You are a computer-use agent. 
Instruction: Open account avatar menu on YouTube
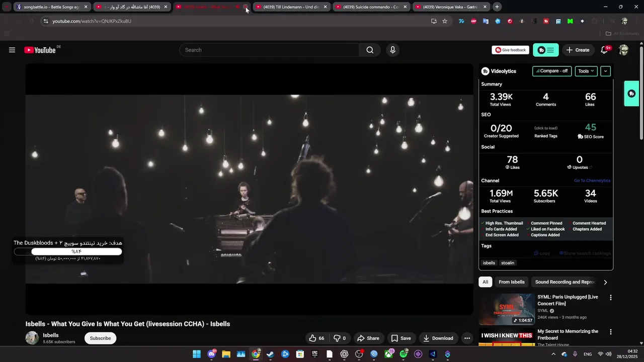[x=624, y=50]
